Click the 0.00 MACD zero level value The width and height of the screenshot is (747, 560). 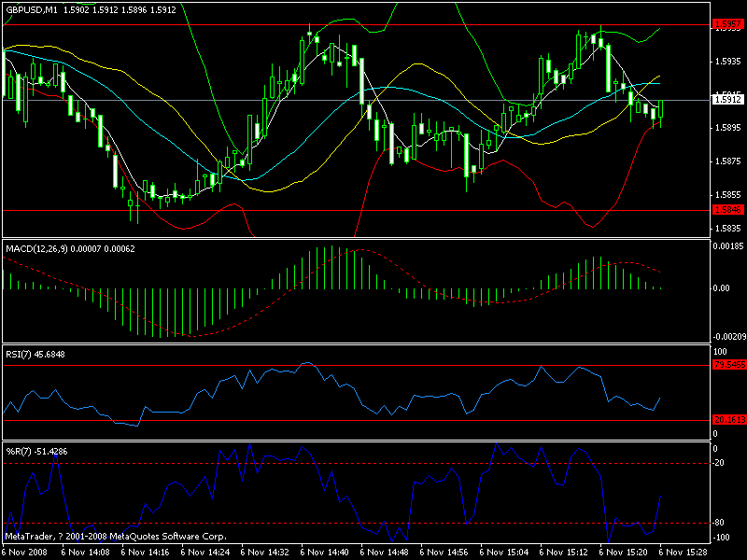point(721,288)
